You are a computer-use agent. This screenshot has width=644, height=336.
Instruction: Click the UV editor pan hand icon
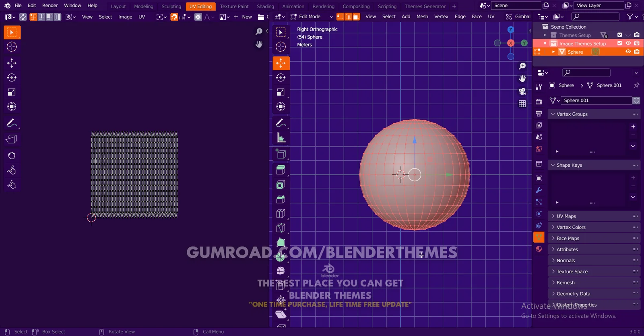[x=259, y=44]
